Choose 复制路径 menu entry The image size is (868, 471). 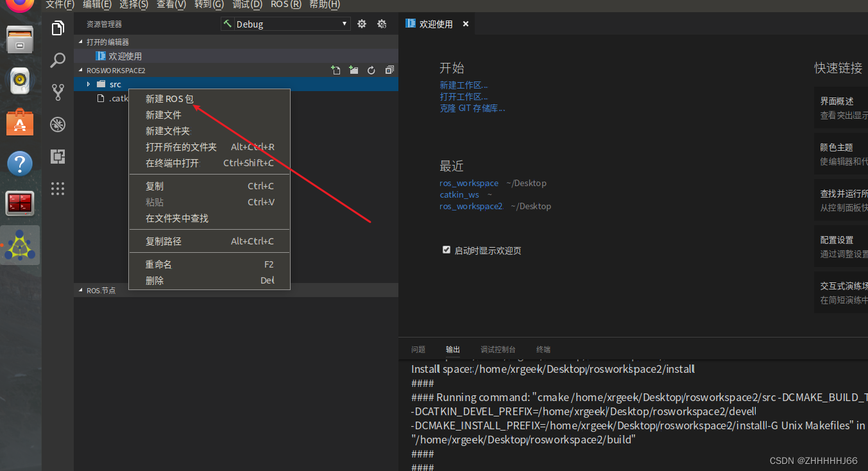[x=210, y=241]
